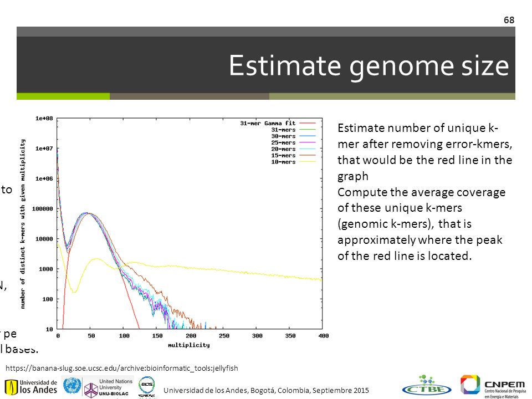Click the footer text Universidad de los Andes, Bogotá
This screenshot has width=532, height=399.
tap(266, 391)
